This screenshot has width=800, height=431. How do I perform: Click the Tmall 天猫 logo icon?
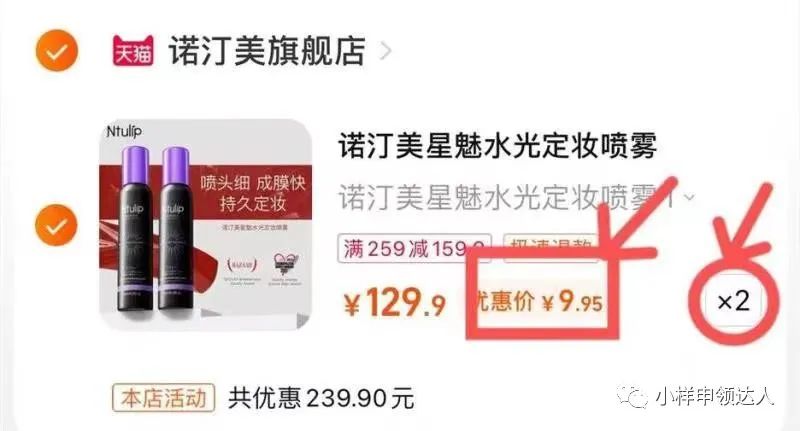click(x=133, y=50)
